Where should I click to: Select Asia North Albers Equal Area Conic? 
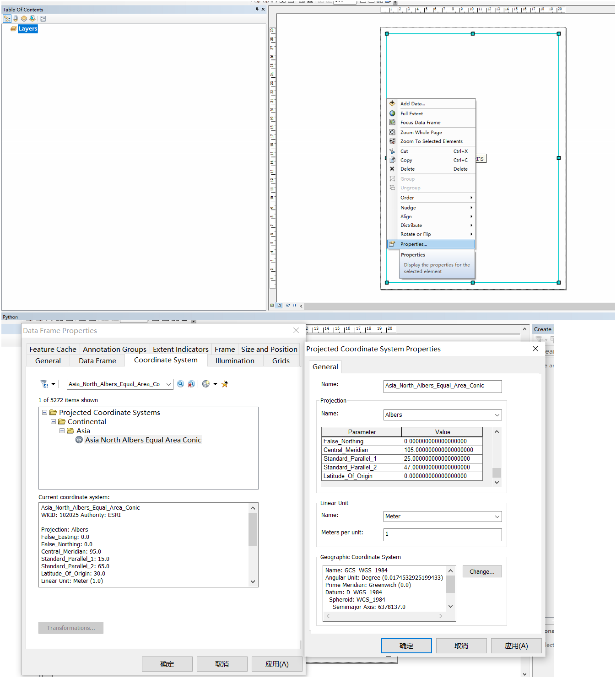pos(143,440)
